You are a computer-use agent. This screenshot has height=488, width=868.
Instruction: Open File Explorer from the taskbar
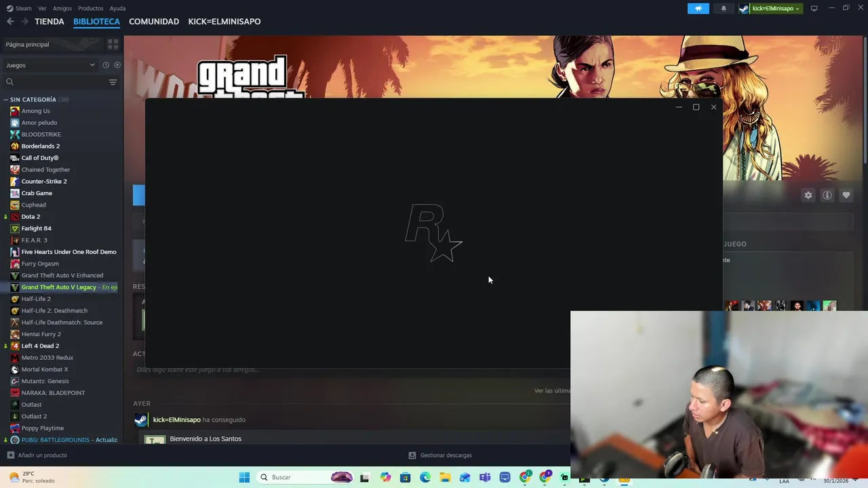[x=445, y=477]
